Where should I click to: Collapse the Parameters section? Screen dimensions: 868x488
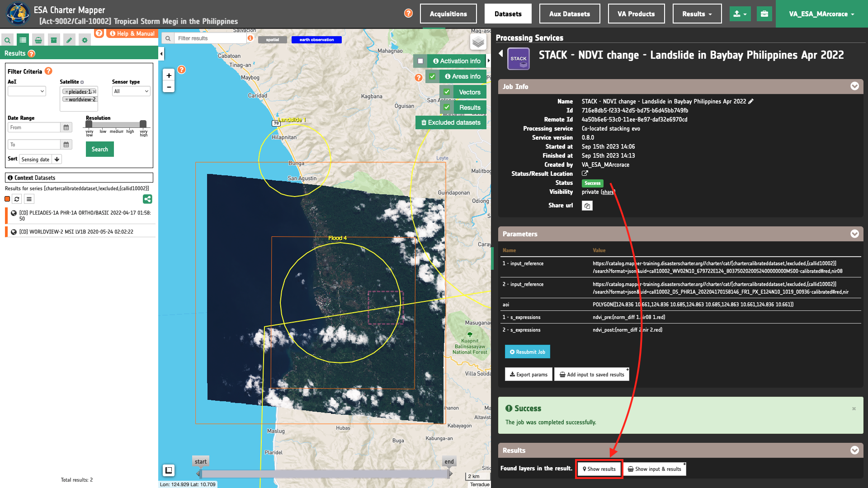854,234
